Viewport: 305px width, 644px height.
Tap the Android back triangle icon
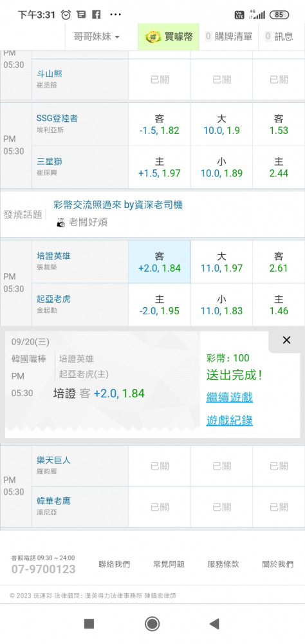click(214, 624)
